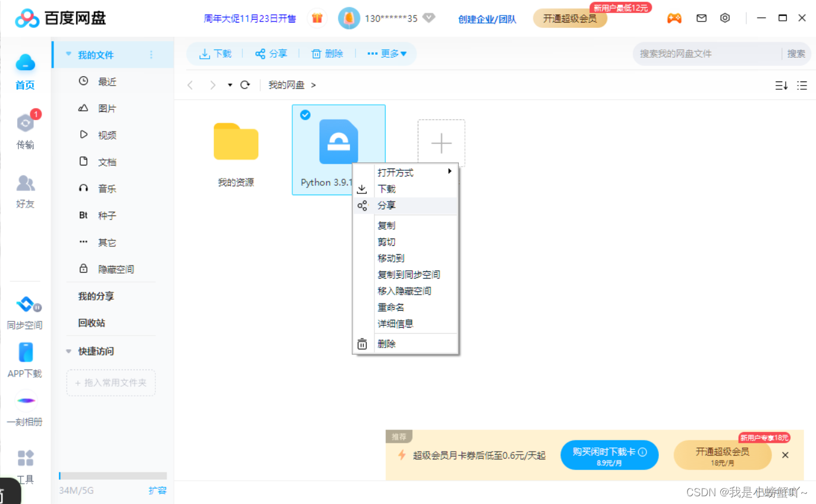The width and height of the screenshot is (816, 504).
Task: Click the toolbar 下载 button
Action: pos(215,54)
